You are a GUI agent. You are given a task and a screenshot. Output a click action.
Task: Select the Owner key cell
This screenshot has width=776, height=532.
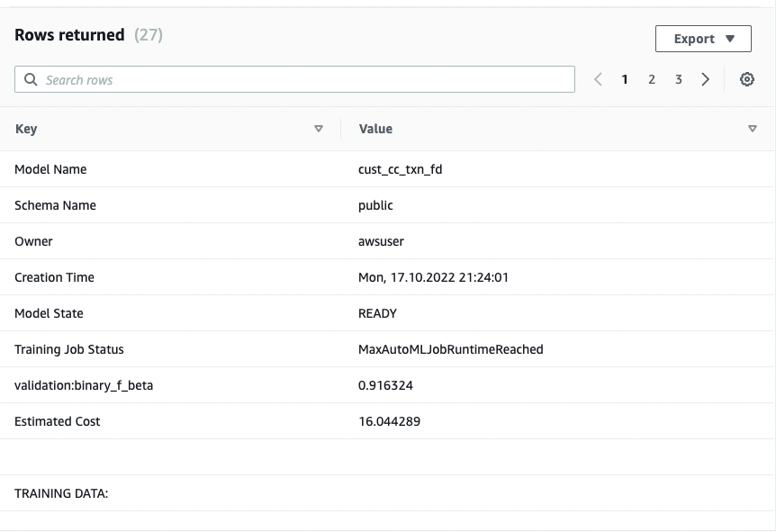coord(33,241)
